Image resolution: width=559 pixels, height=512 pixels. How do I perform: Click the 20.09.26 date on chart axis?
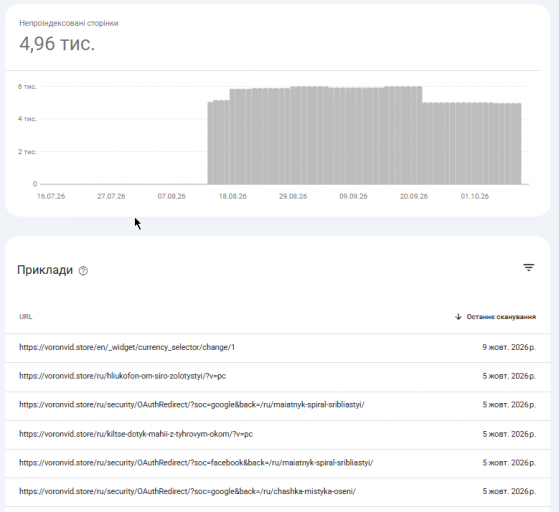tap(414, 196)
